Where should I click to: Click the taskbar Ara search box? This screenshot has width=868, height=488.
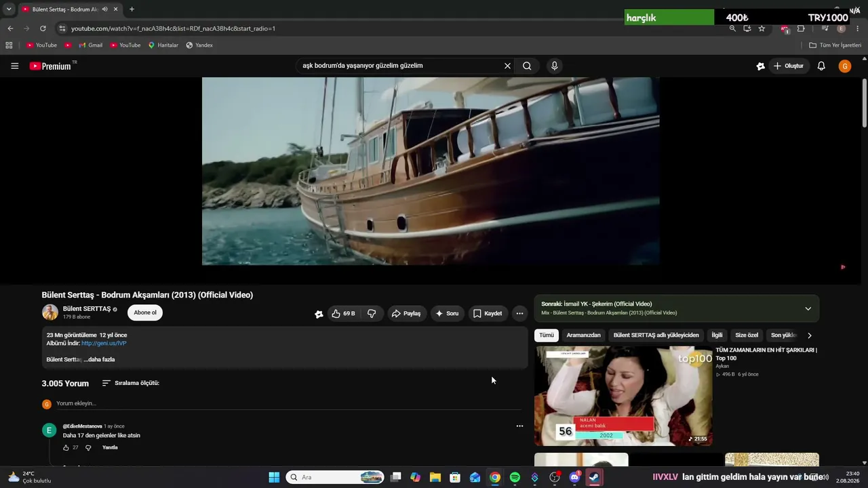(x=335, y=477)
